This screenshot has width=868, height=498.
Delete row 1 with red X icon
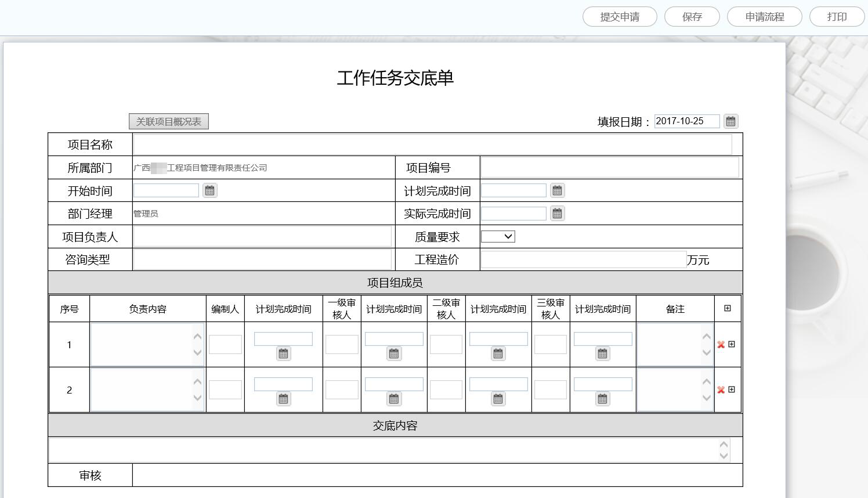pos(721,345)
